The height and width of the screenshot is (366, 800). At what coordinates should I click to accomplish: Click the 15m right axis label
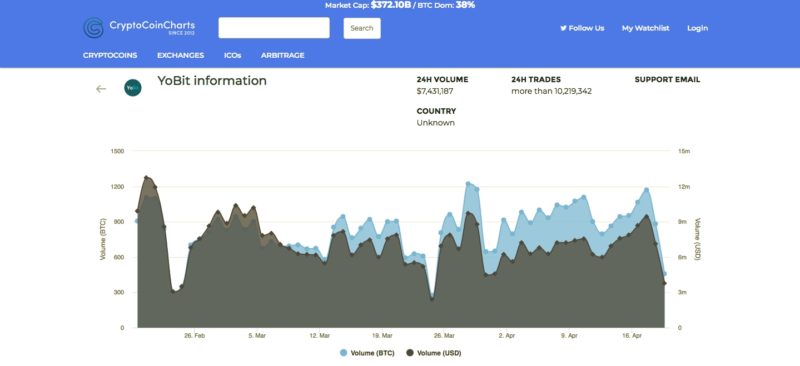(x=684, y=151)
